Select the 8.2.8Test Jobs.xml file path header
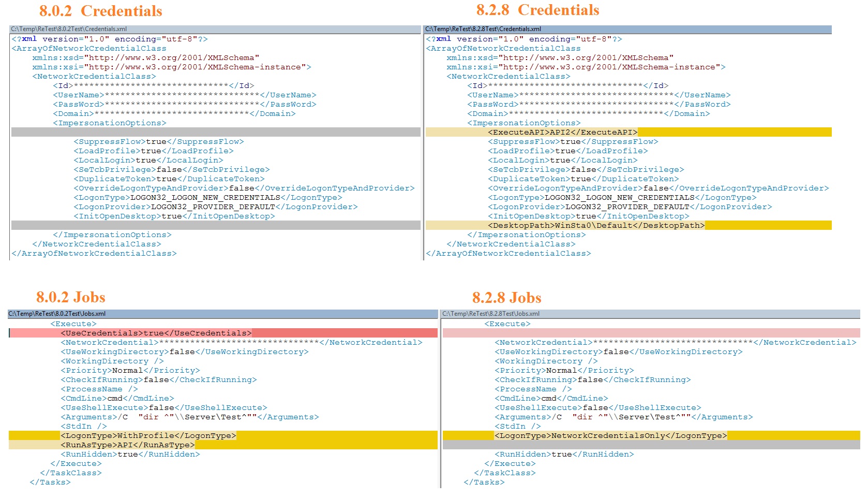Viewport: 868px width, 498px height. 491,314
